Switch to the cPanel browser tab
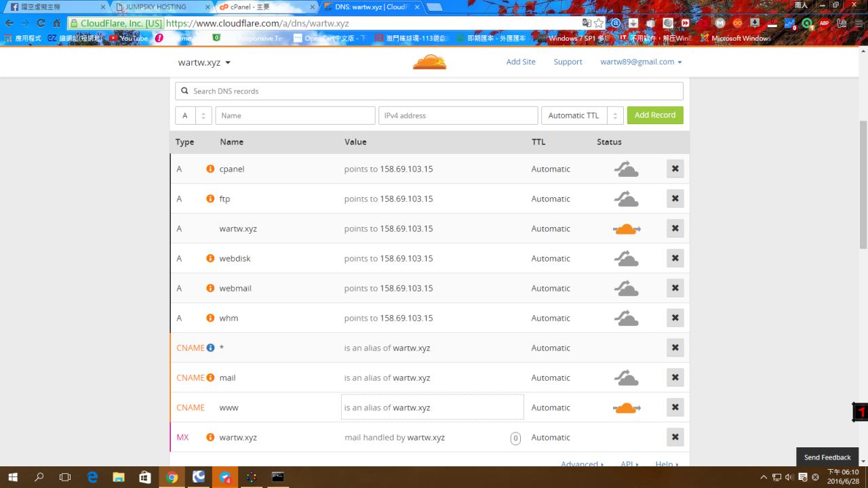This screenshot has height=488, width=868. [x=266, y=7]
